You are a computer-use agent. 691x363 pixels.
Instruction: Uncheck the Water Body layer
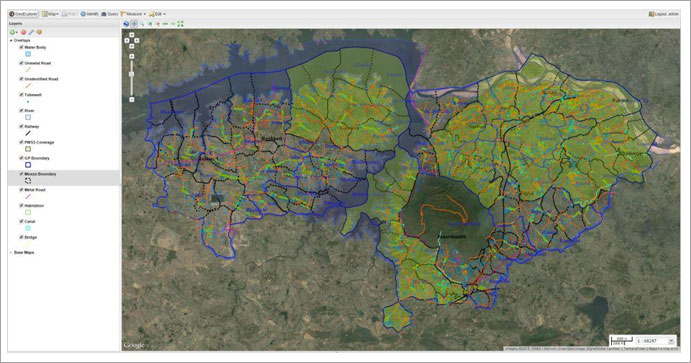click(x=21, y=47)
